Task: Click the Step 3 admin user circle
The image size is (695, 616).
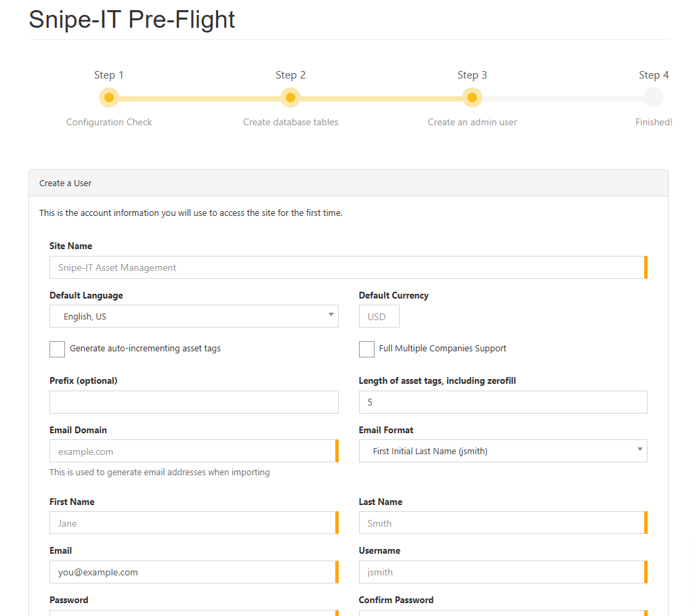Action: coord(472,98)
